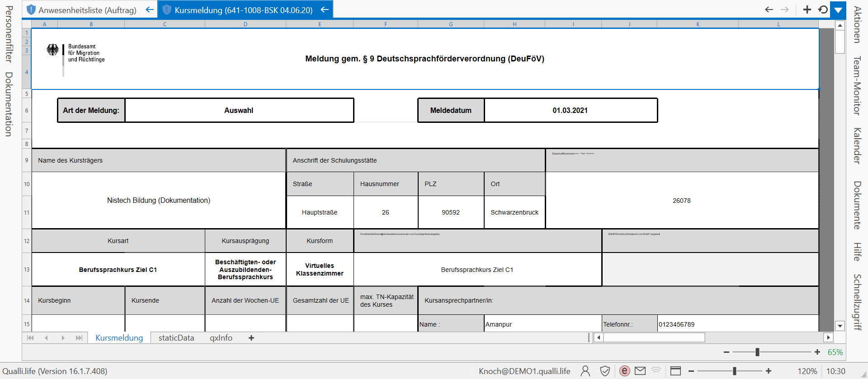Open the Schnellzugriff side panel

tap(857, 302)
